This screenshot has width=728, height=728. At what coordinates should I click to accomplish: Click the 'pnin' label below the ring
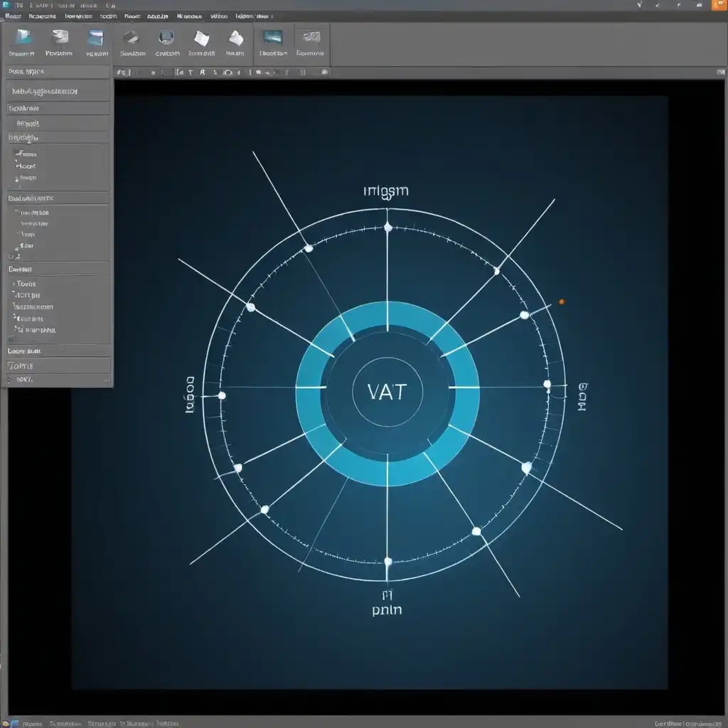click(387, 609)
